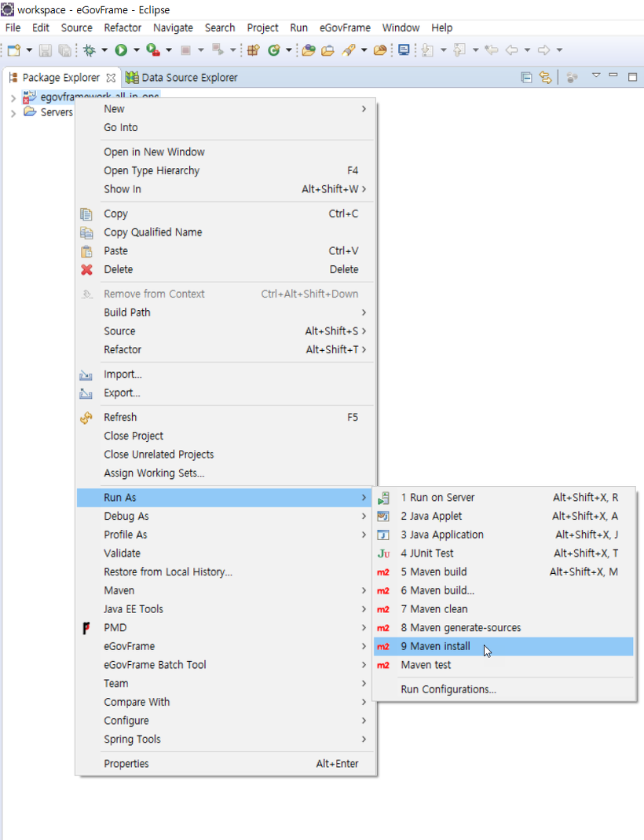The width and height of the screenshot is (644, 840).
Task: Click Properties at bottom of context menu
Action: 226,764
